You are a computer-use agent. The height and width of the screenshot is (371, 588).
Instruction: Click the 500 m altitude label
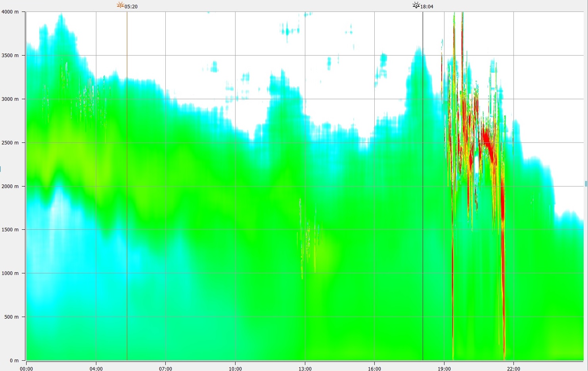11,317
